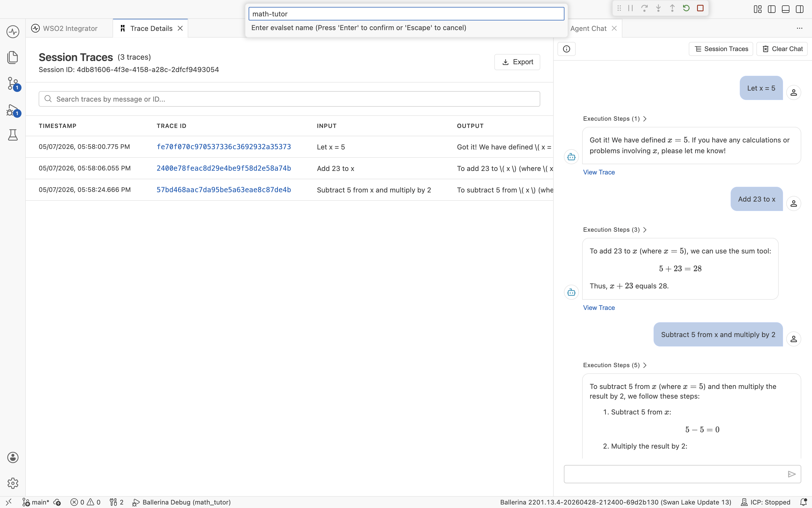Switch to the WSO2 Integrator tab
This screenshot has width=812, height=508.
click(70, 28)
